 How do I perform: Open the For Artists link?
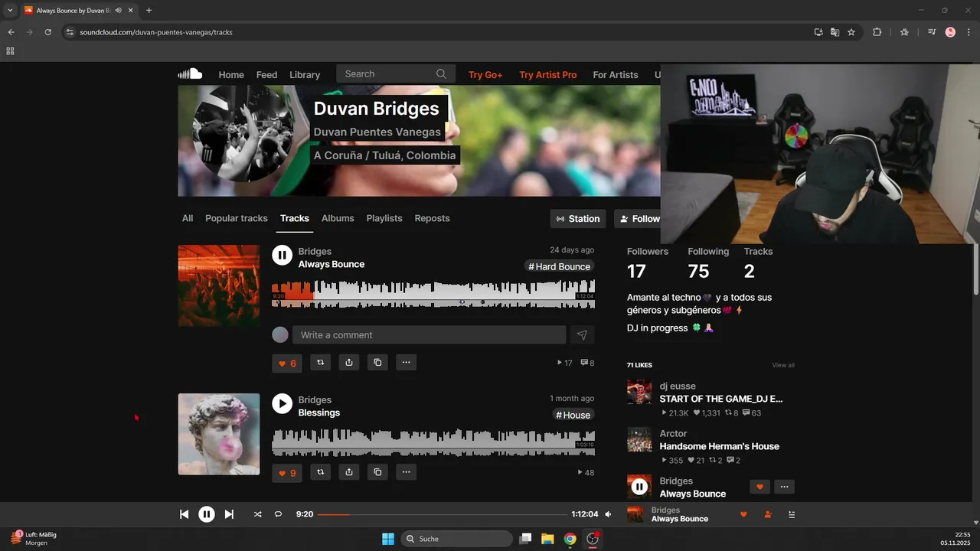(x=616, y=74)
